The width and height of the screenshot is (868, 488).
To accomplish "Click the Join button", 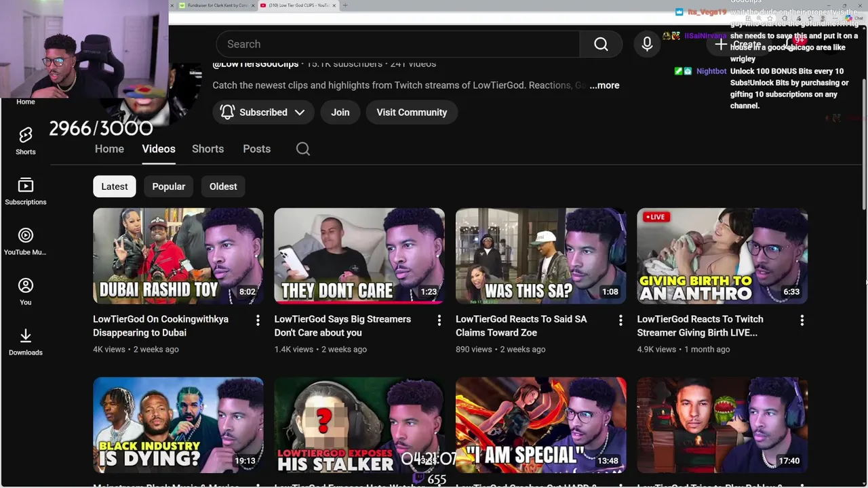I will point(340,113).
